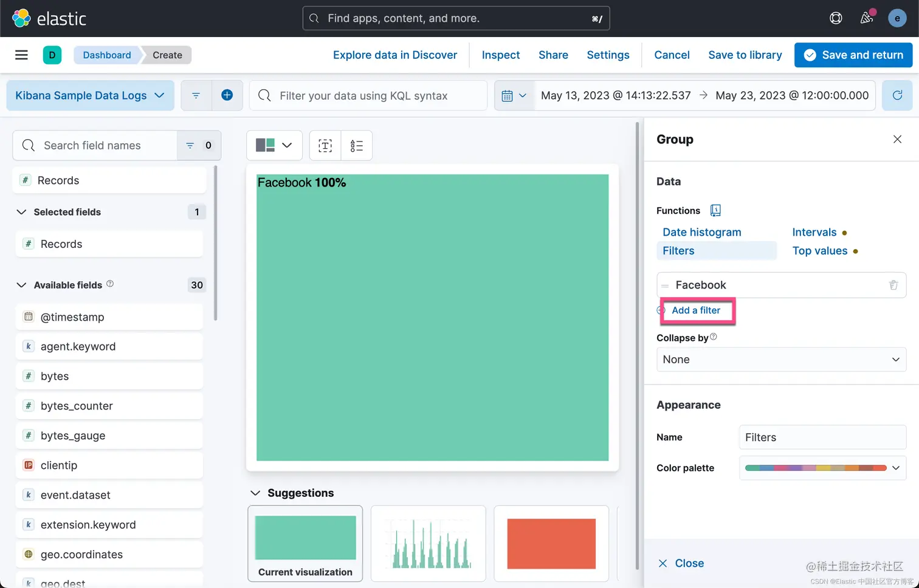The height and width of the screenshot is (588, 919).
Task: Focus the KQL query input
Action: coord(368,95)
